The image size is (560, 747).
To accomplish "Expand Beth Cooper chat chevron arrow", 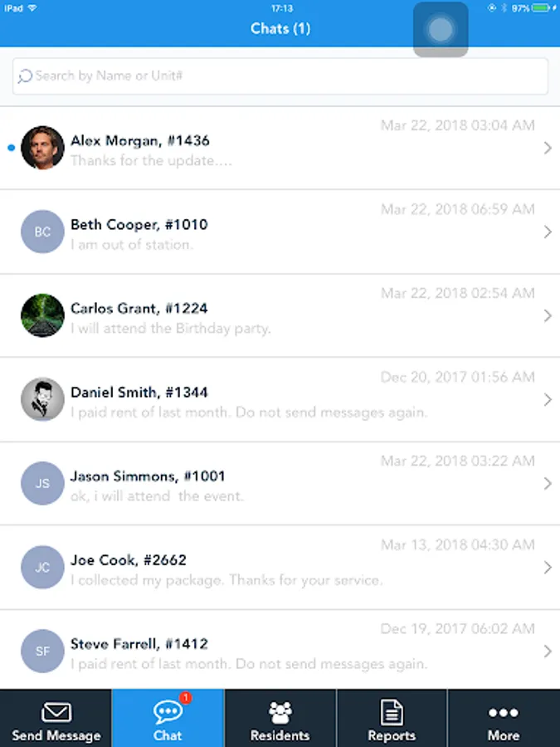I will pos(548,232).
